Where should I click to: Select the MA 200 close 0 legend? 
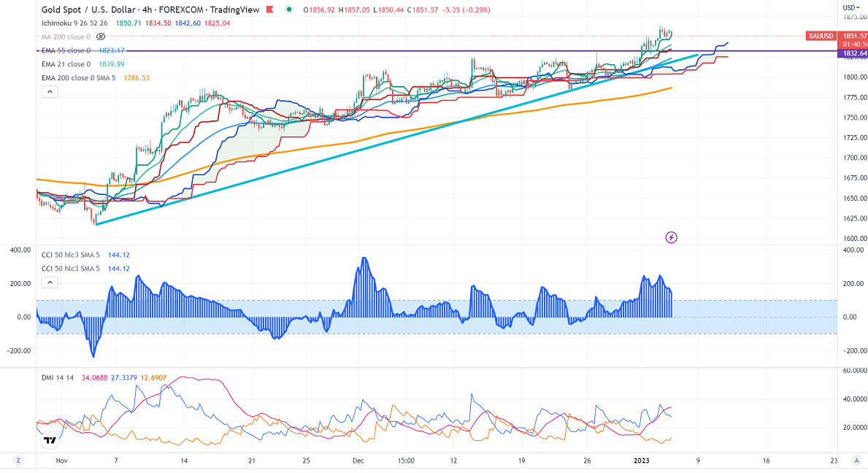coord(66,36)
